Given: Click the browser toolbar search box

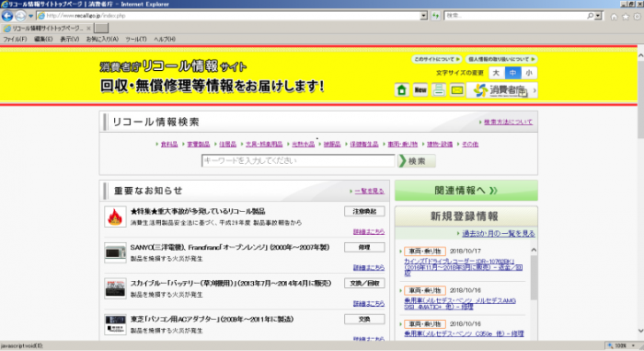Looking at the screenshot, I should point(515,16).
